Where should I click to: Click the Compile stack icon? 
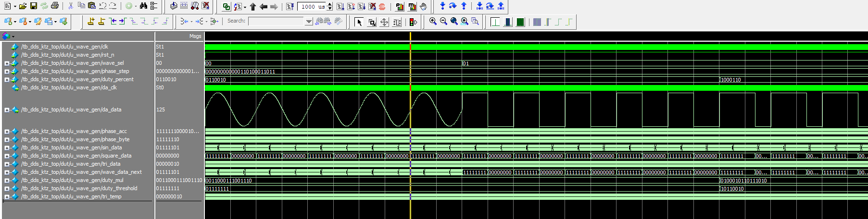click(x=174, y=6)
